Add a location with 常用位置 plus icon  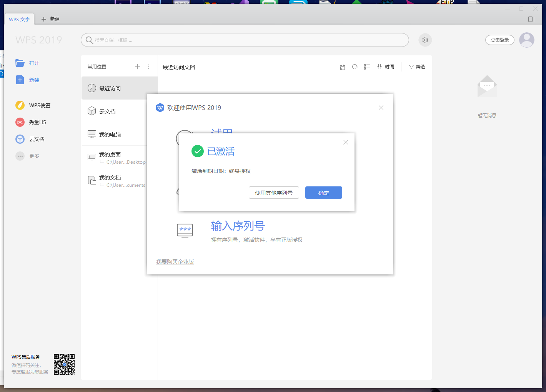pos(137,67)
